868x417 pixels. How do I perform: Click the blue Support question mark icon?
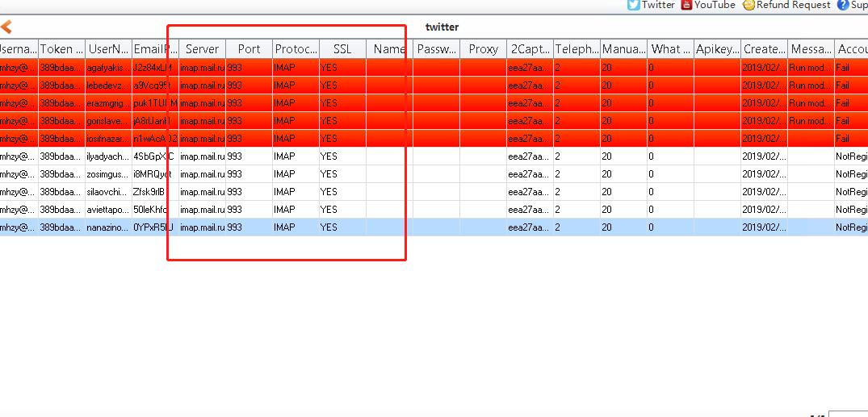(x=843, y=5)
